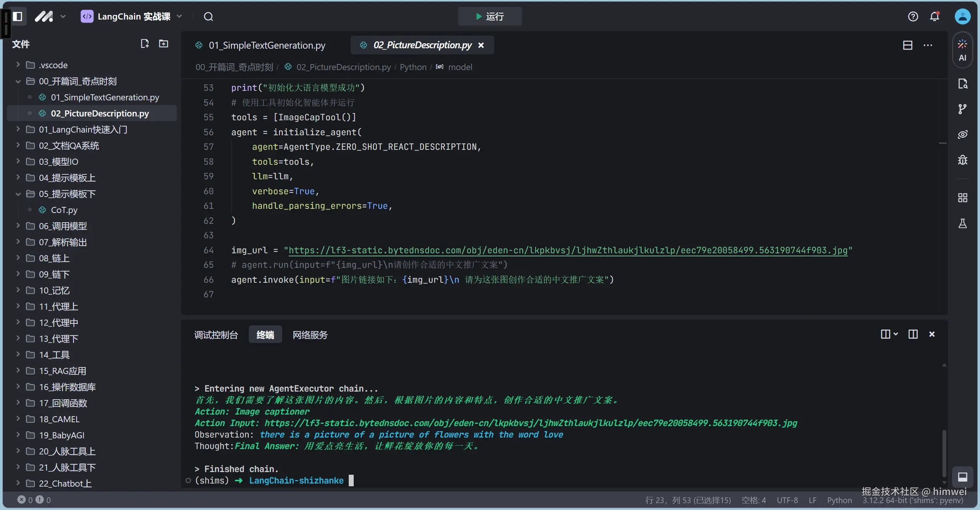The height and width of the screenshot is (510, 980).
Task: Open the notifications bell
Action: (x=935, y=16)
